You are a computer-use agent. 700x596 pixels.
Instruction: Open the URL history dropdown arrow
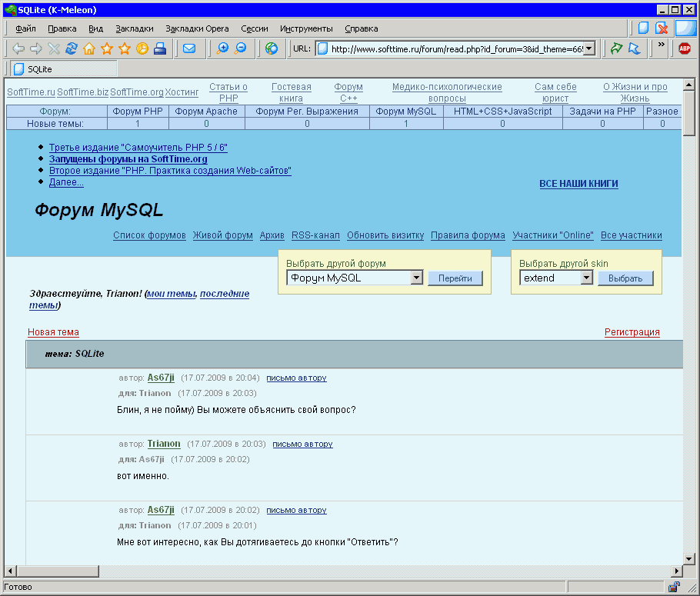(590, 48)
